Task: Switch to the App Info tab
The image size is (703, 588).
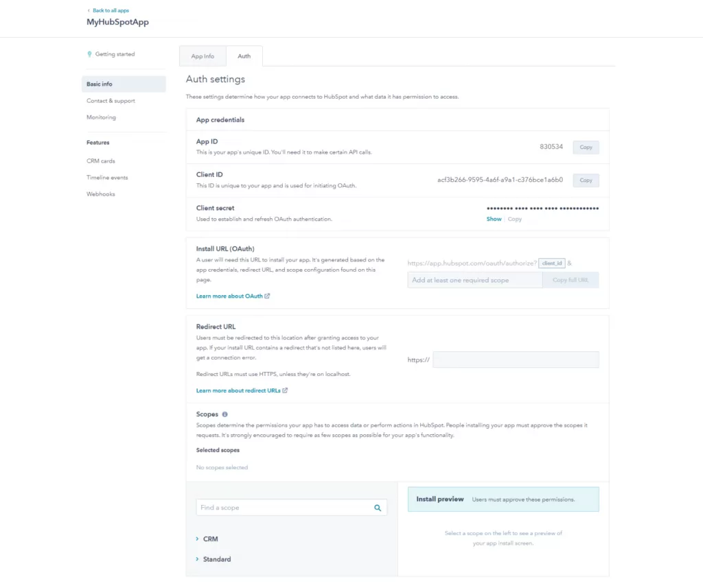Action: (x=203, y=56)
